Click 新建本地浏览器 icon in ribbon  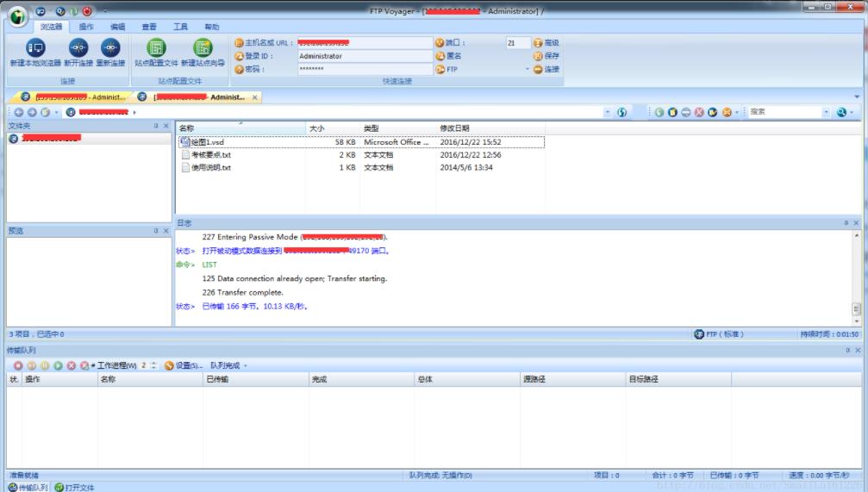(34, 48)
